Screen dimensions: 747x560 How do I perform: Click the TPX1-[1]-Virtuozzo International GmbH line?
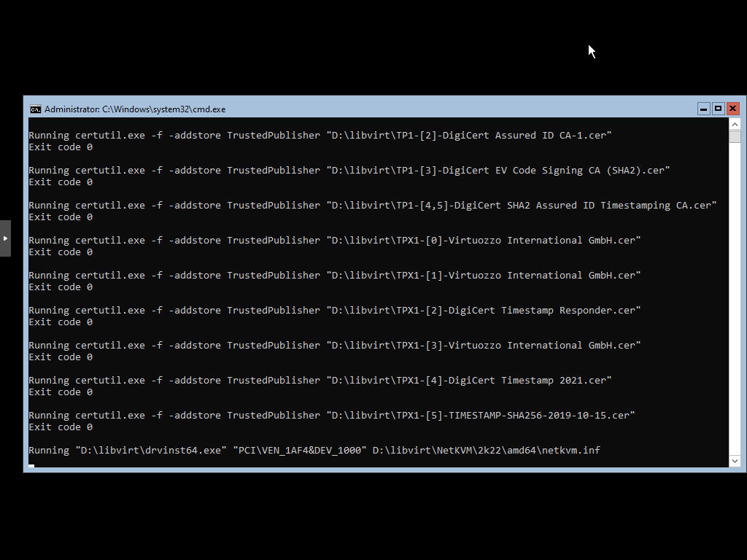(334, 275)
